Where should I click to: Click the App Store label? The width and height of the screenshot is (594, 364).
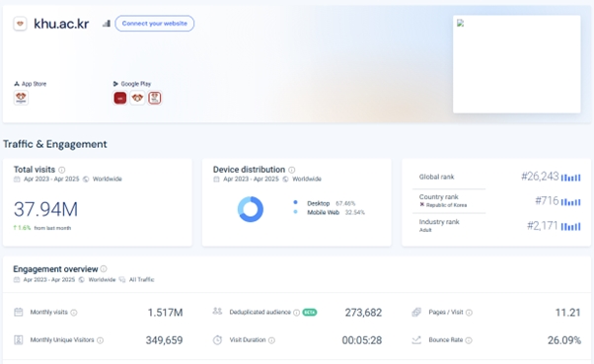(x=34, y=84)
